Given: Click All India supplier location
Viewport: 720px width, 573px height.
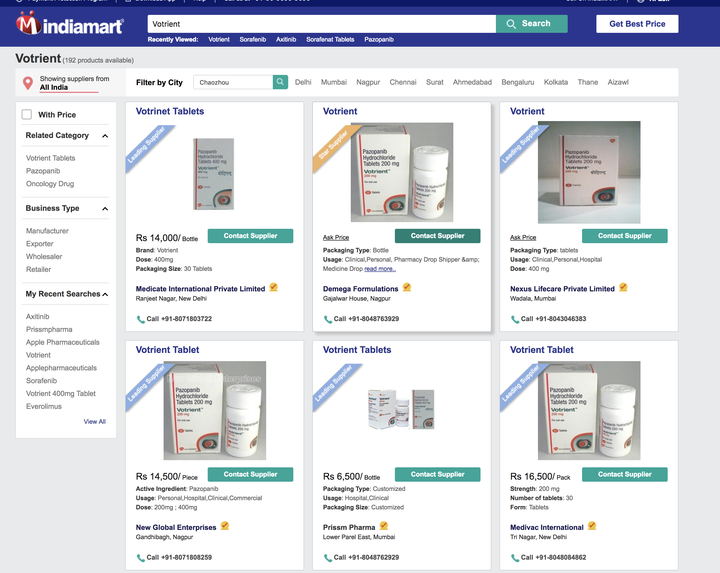Looking at the screenshot, I should point(54,87).
